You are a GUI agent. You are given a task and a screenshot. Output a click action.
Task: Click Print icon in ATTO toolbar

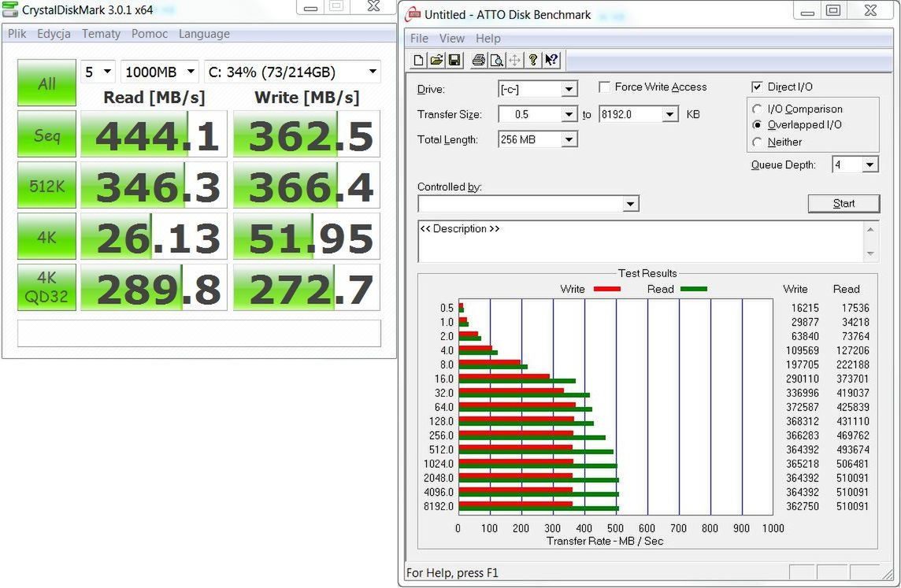(478, 61)
